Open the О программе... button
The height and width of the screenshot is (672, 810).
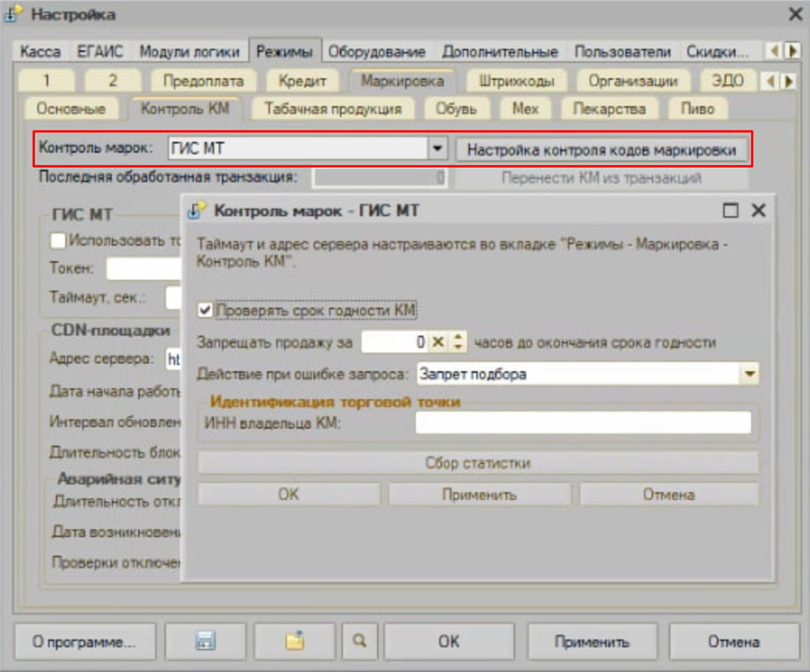pos(84,642)
